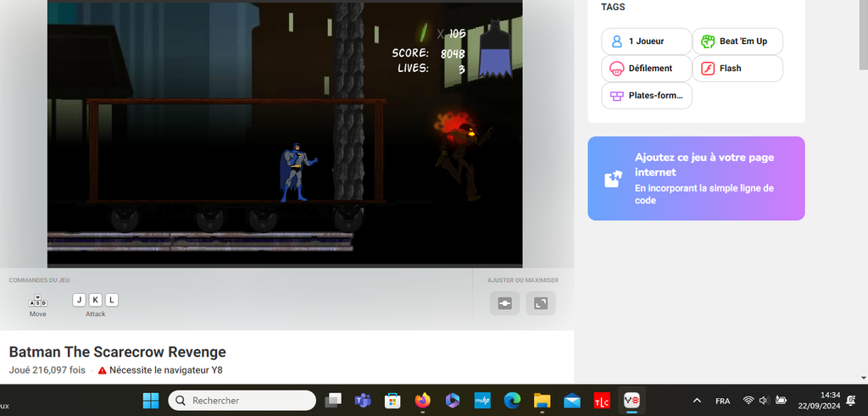
Task: Open Microsoft Teams from the taskbar
Action: click(363, 400)
